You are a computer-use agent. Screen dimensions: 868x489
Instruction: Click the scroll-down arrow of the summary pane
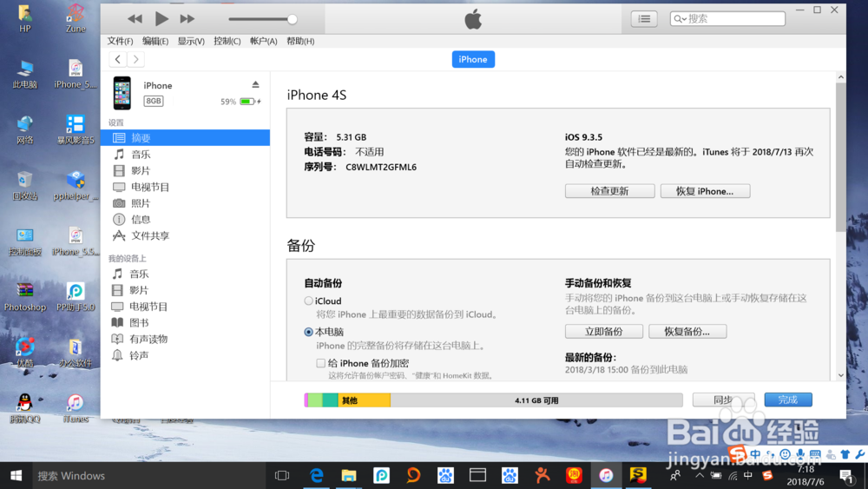click(841, 375)
